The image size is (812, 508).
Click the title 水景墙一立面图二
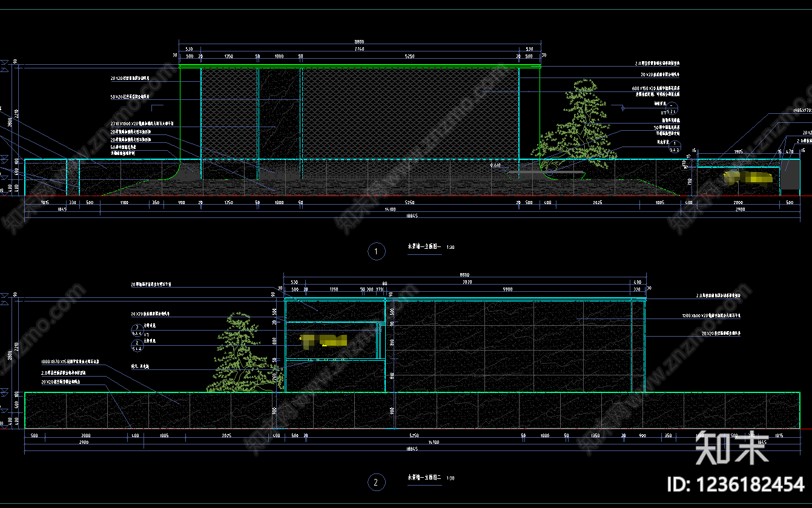[424, 478]
